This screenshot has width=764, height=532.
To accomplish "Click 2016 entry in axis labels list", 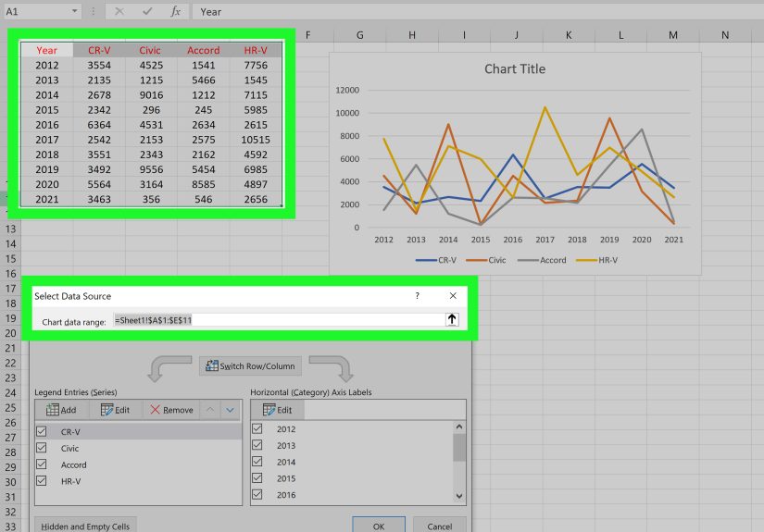I will click(286, 495).
